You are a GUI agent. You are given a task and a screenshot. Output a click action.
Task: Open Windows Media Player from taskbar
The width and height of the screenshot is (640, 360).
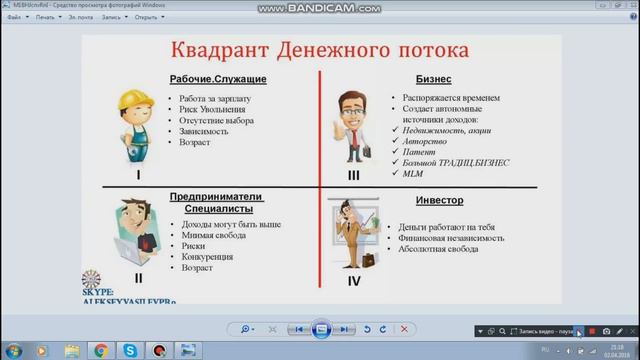[x=42, y=351]
